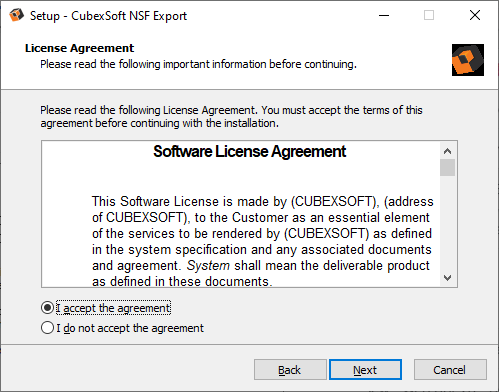Proceed with the Next button
The image size is (499, 392).
coord(365,370)
